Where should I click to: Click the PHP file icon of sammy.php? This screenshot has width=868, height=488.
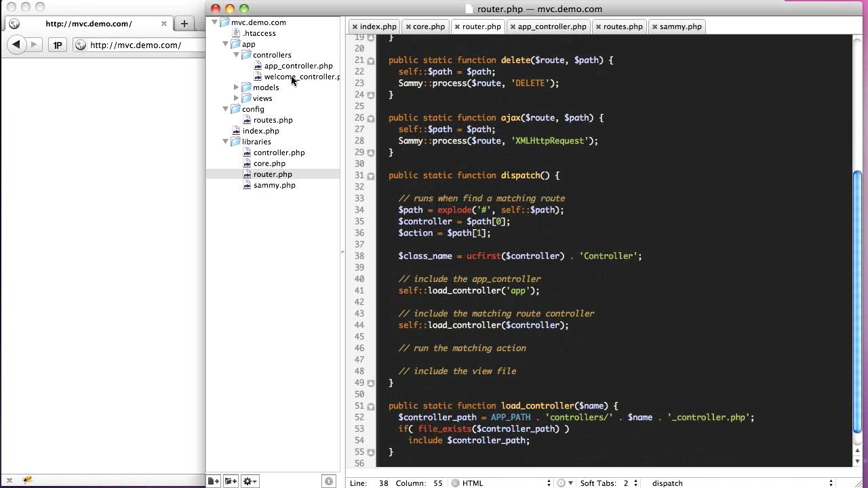click(x=247, y=185)
